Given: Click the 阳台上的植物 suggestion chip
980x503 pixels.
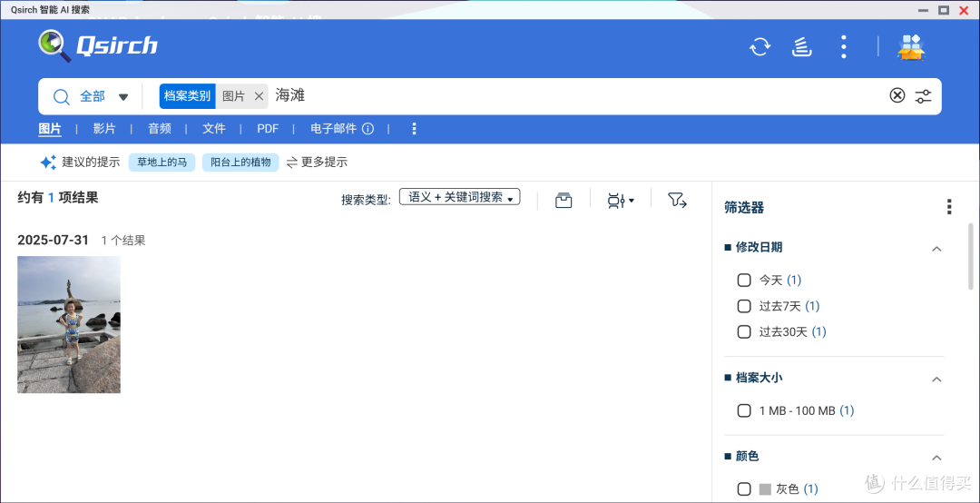Looking at the screenshot, I should pos(240,162).
